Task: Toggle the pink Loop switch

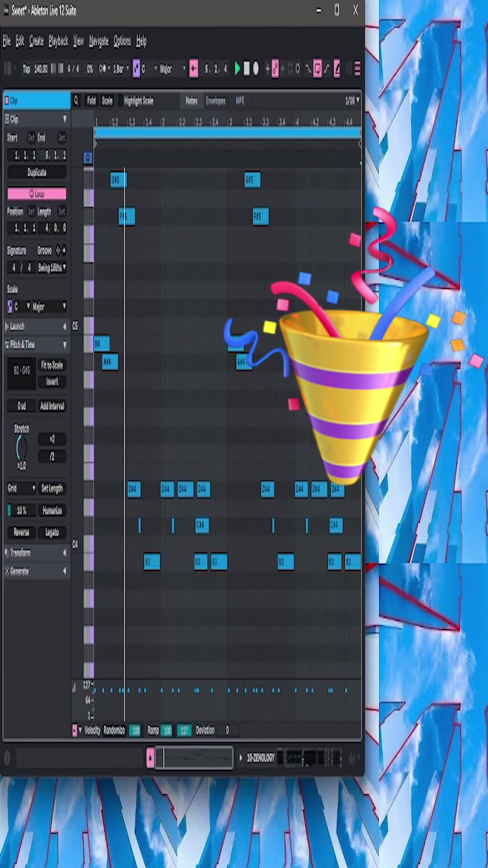Action: click(37, 194)
